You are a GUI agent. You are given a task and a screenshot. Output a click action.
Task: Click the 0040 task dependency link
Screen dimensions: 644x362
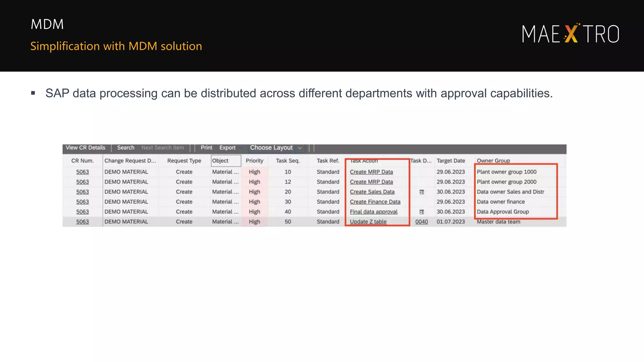(x=421, y=222)
